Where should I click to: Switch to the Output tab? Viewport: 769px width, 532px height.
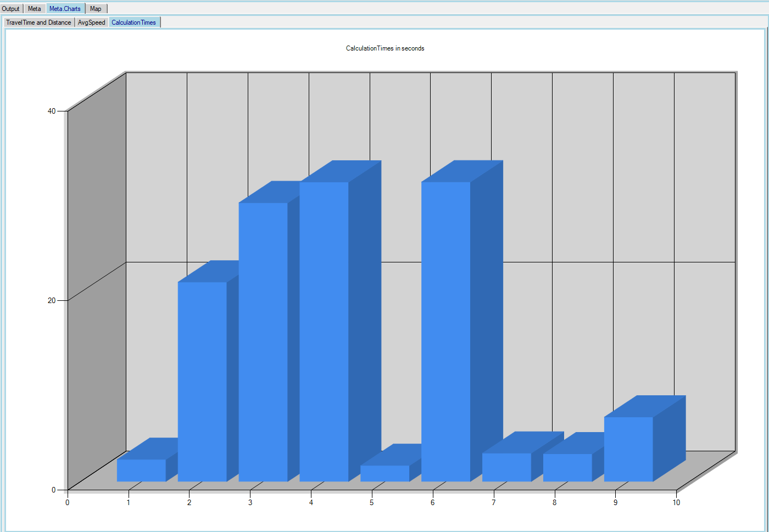(x=10, y=9)
